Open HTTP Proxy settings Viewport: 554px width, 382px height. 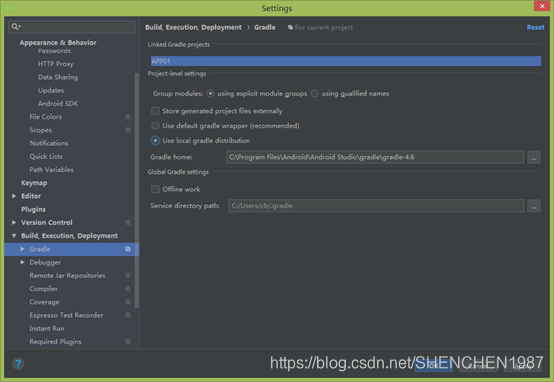click(55, 64)
